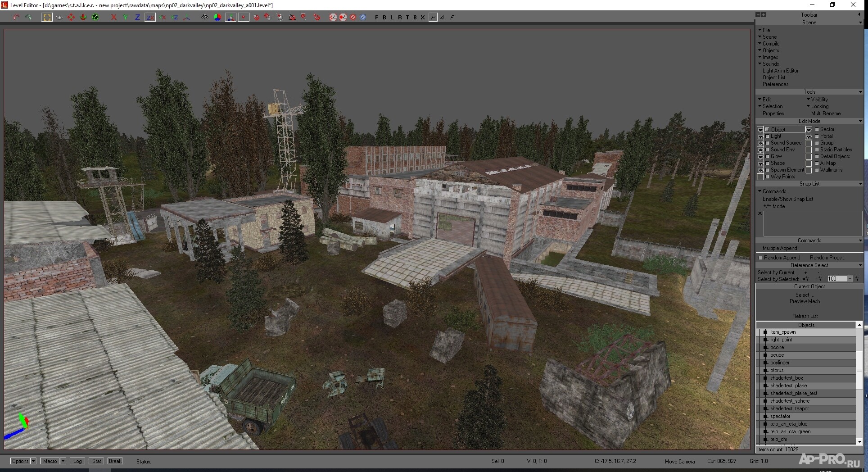Open the Macro dropdown arrow
Image resolution: width=868 pixels, height=472 pixels.
click(x=63, y=461)
